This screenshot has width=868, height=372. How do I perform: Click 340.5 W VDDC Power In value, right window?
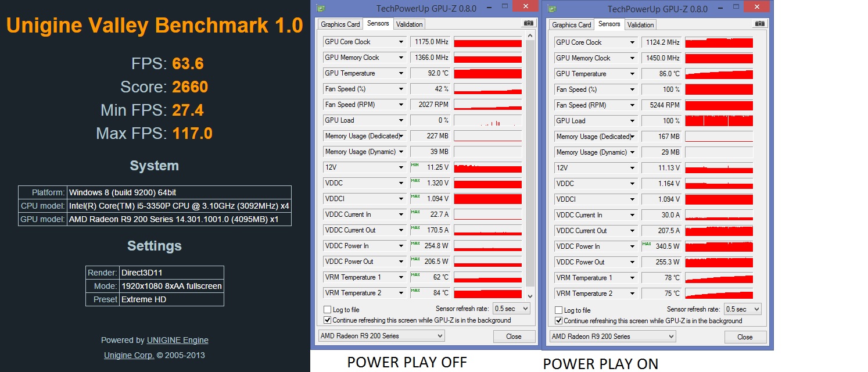point(662,246)
